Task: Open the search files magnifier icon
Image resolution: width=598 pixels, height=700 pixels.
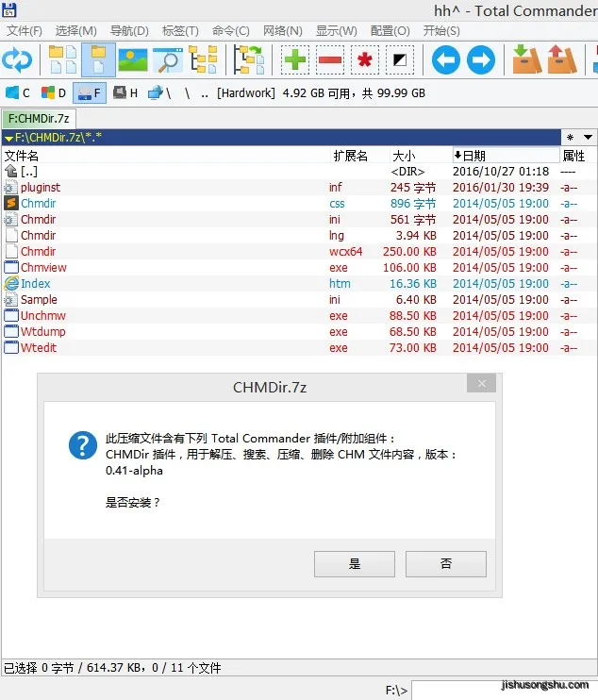Action: point(168,59)
